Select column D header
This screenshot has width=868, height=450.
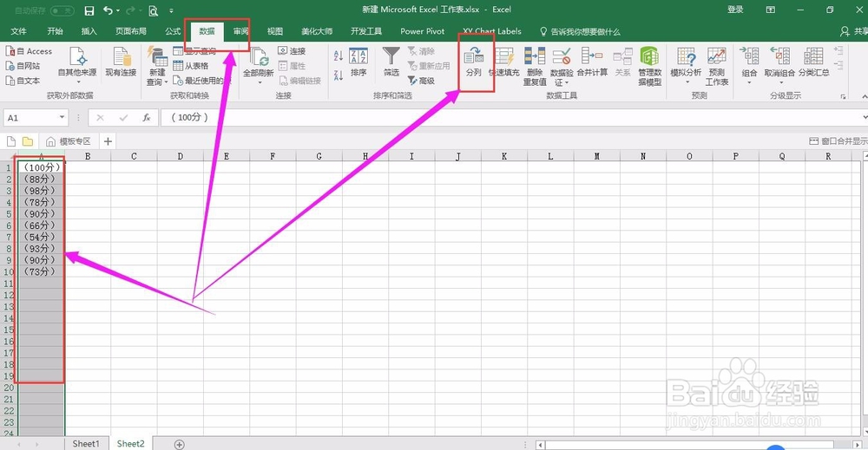(x=180, y=156)
